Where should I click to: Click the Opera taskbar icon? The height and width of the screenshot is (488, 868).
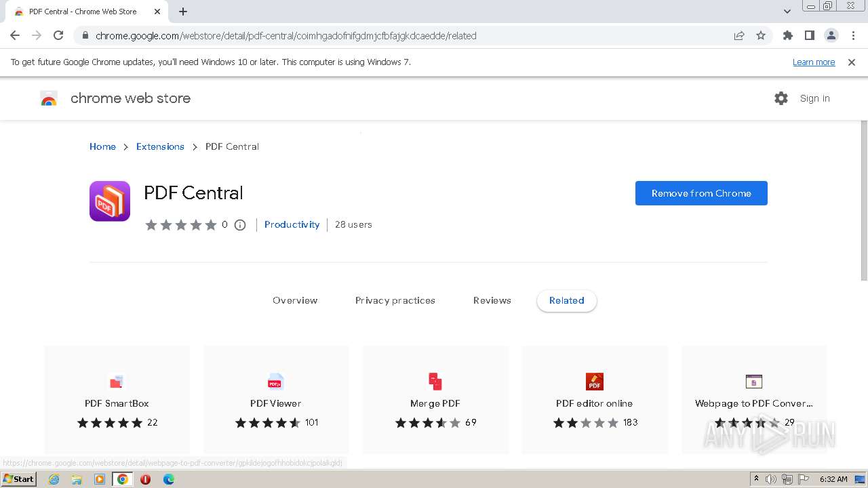coord(145,479)
